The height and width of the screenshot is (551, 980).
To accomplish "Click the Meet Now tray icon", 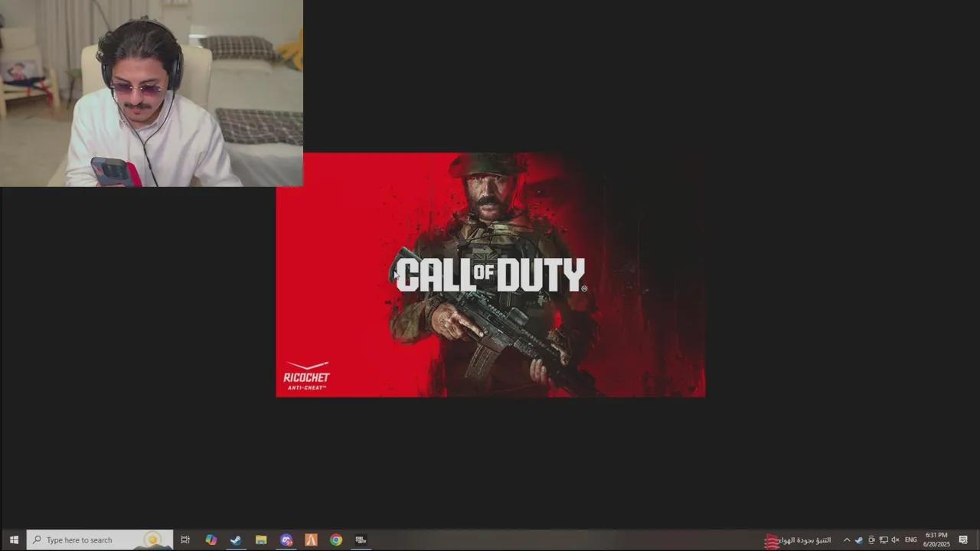I will 871,540.
